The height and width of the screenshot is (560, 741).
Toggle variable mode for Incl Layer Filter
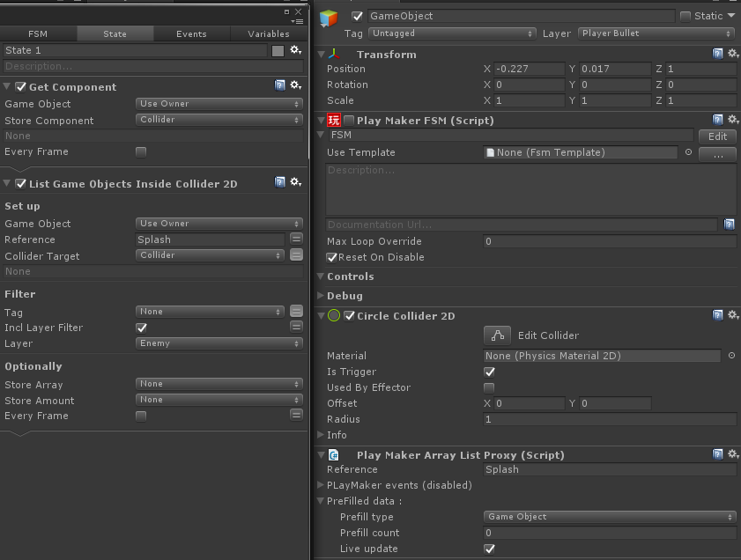(296, 327)
